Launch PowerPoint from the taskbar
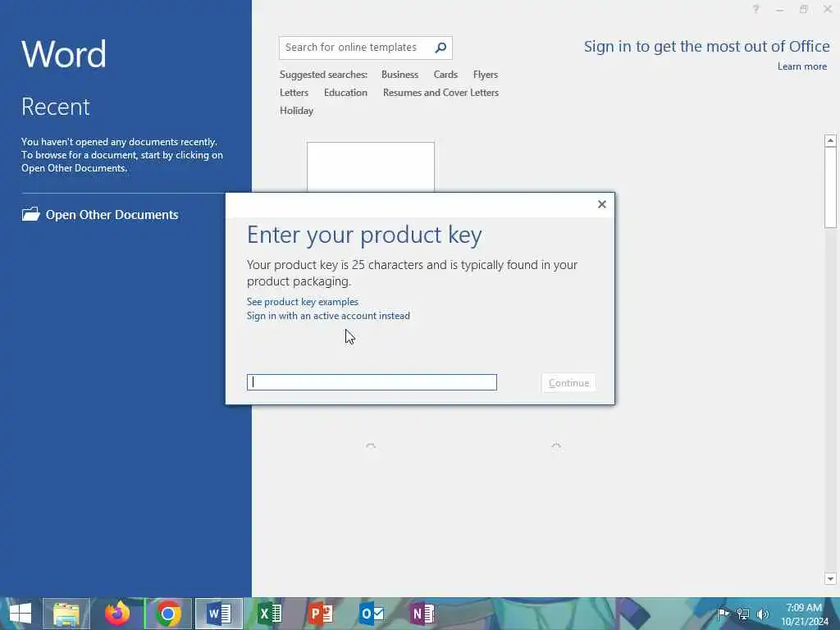840x630 pixels. (x=321, y=614)
